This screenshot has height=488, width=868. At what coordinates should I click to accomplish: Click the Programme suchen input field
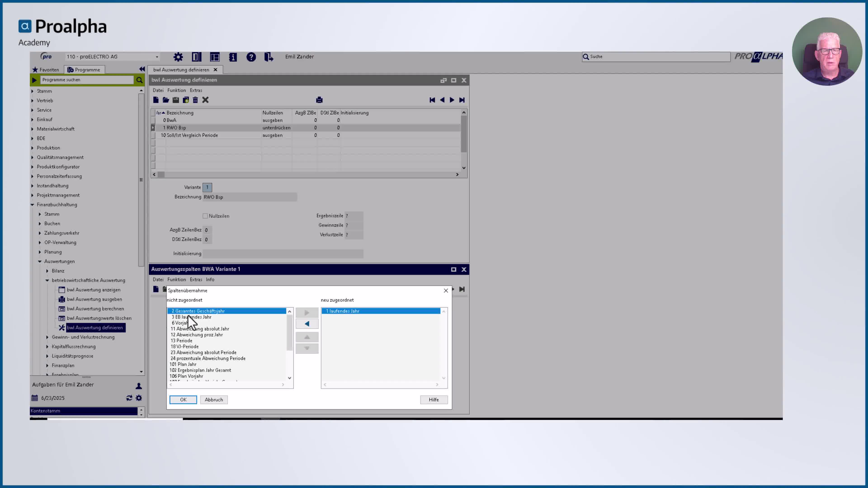pos(87,80)
